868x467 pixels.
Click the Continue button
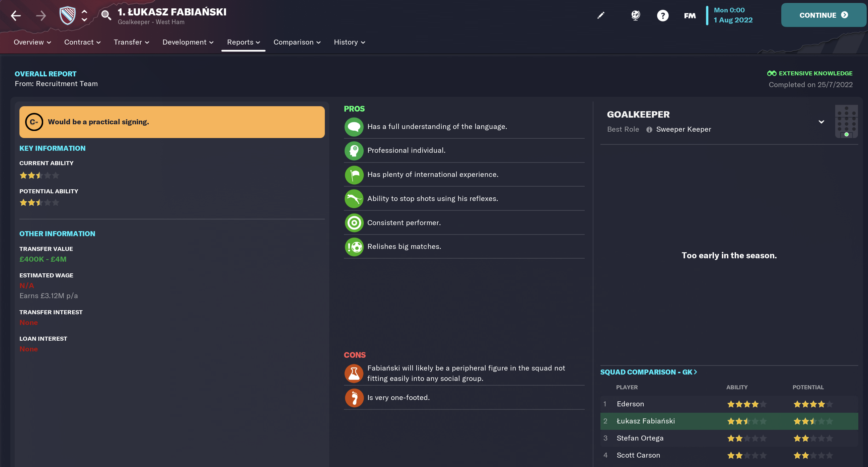(823, 15)
